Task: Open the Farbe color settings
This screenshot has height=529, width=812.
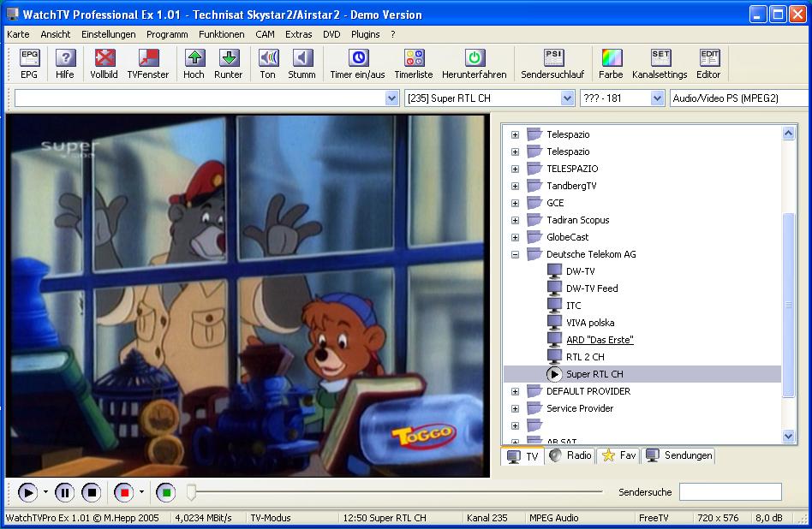Action: click(611, 63)
